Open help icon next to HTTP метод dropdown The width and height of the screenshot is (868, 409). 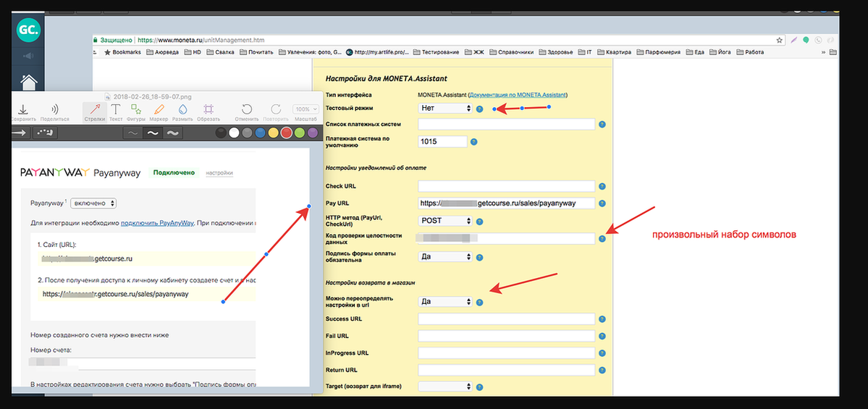480,222
